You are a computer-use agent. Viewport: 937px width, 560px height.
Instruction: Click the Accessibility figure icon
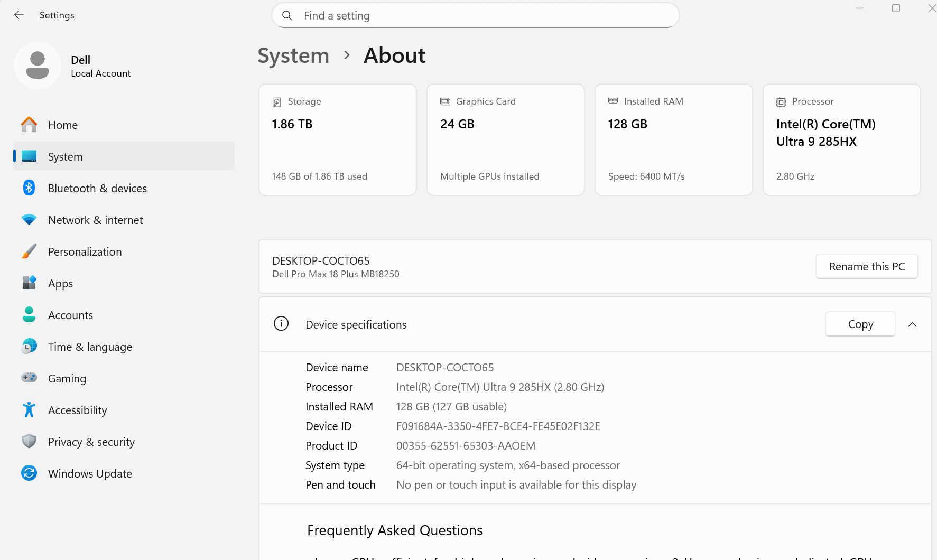(x=29, y=410)
